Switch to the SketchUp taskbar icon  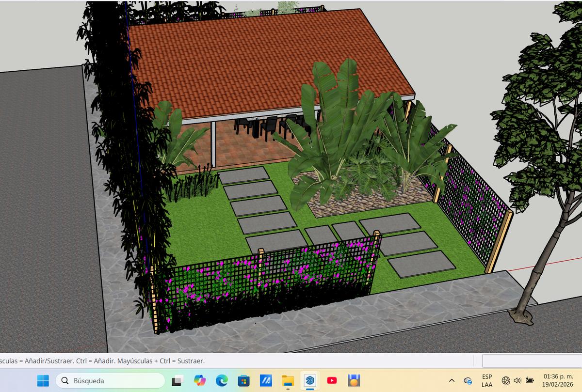pyautogui.click(x=310, y=381)
